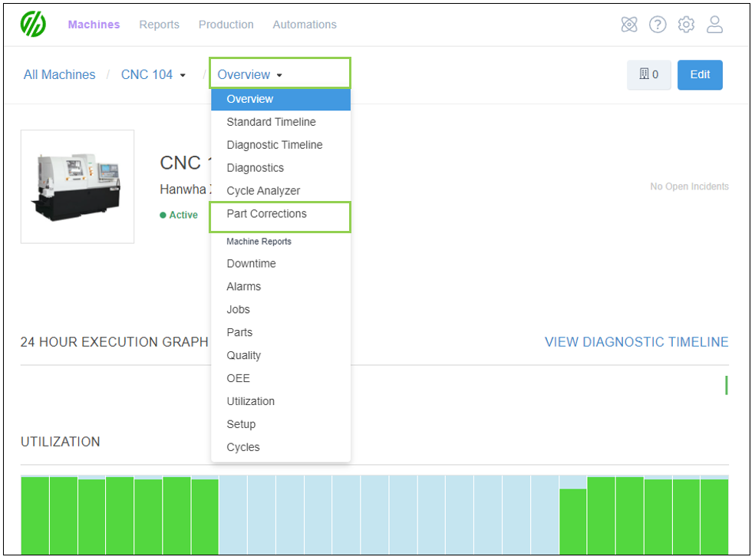Click the No Open Incidents text
Image resolution: width=755 pixels, height=560 pixels.
(x=689, y=186)
